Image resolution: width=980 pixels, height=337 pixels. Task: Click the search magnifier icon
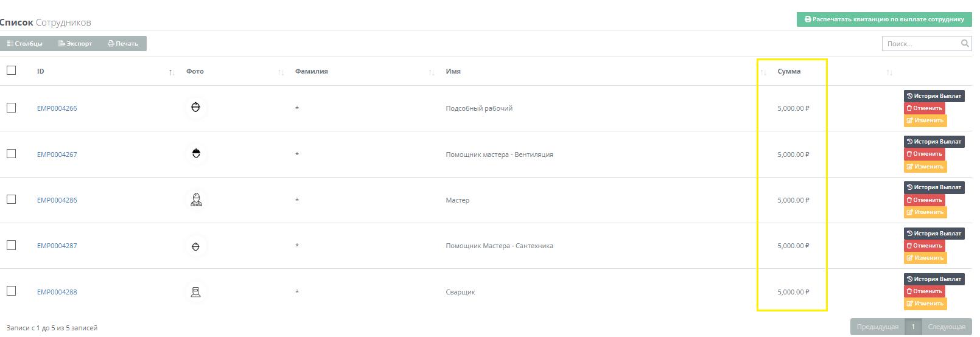click(x=965, y=43)
